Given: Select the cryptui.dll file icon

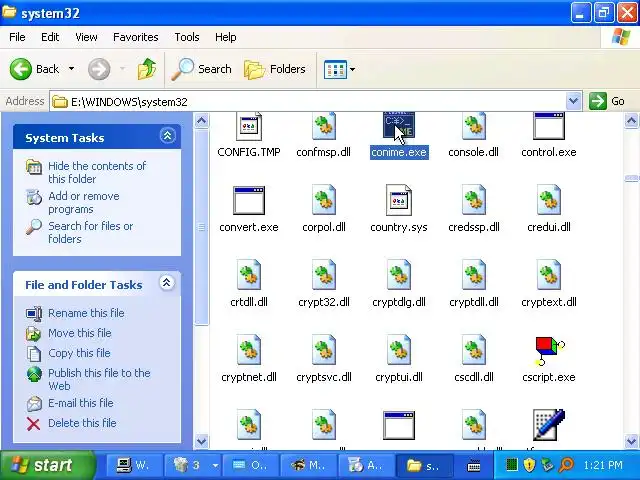Looking at the screenshot, I should coord(399,350).
